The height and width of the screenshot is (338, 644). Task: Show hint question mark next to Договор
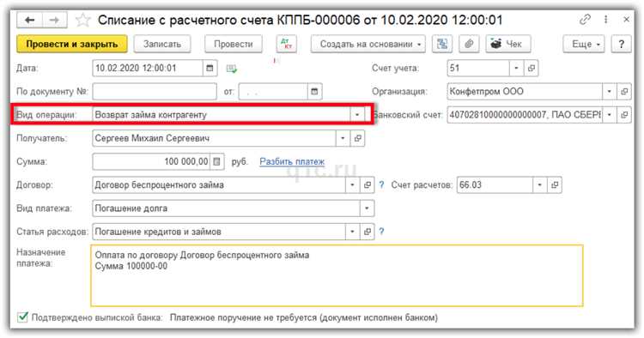pos(381,185)
